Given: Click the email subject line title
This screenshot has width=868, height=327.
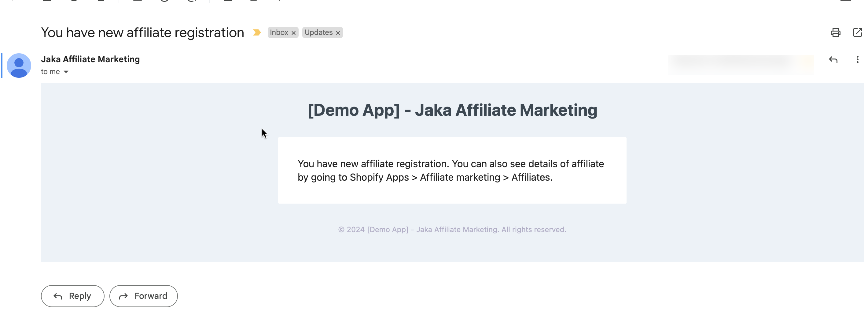Looking at the screenshot, I should tap(142, 33).
